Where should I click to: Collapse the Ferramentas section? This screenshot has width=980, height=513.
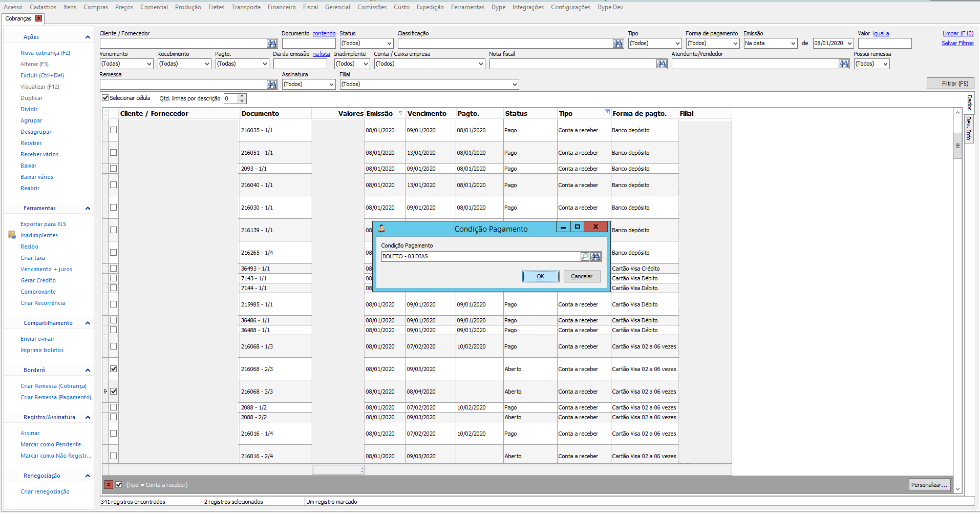click(88, 208)
